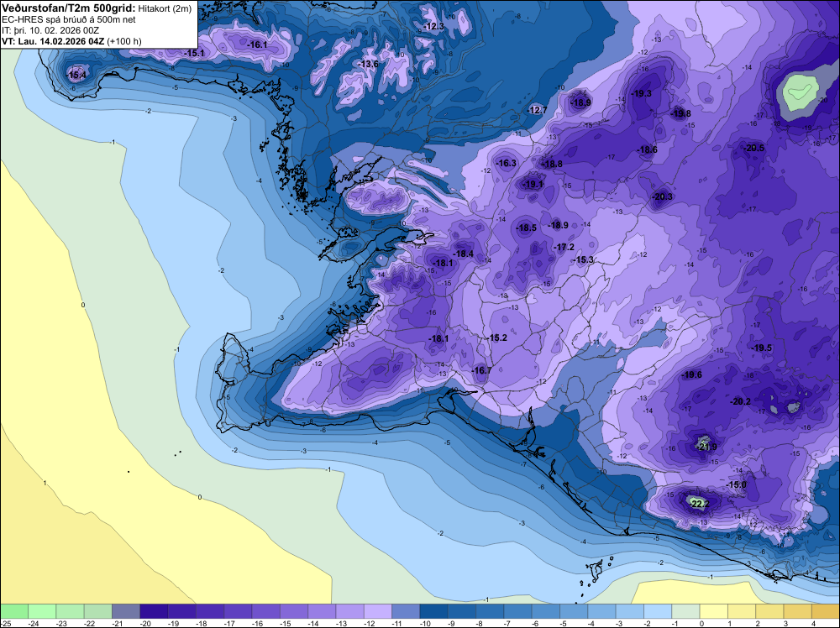Select the "IT: þri. 10. 02. 2026 00Z" line
840x628 pixels.
pos(50,30)
